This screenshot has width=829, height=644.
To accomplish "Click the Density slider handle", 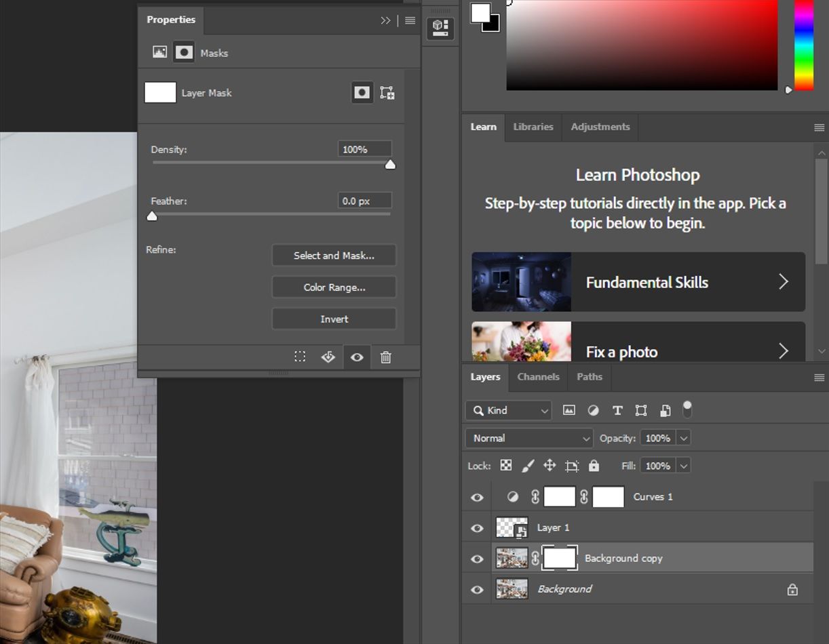I will [390, 165].
